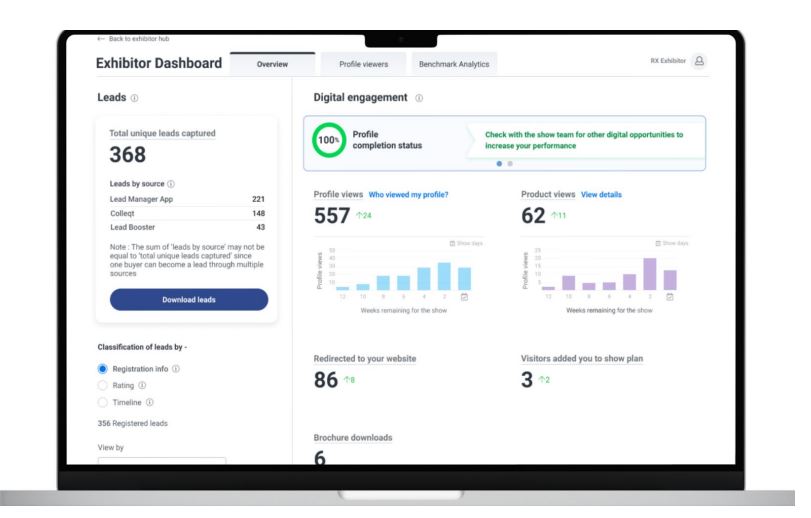The image size is (811, 518).
Task: Click the info icon next to Rating
Action: [x=141, y=385]
